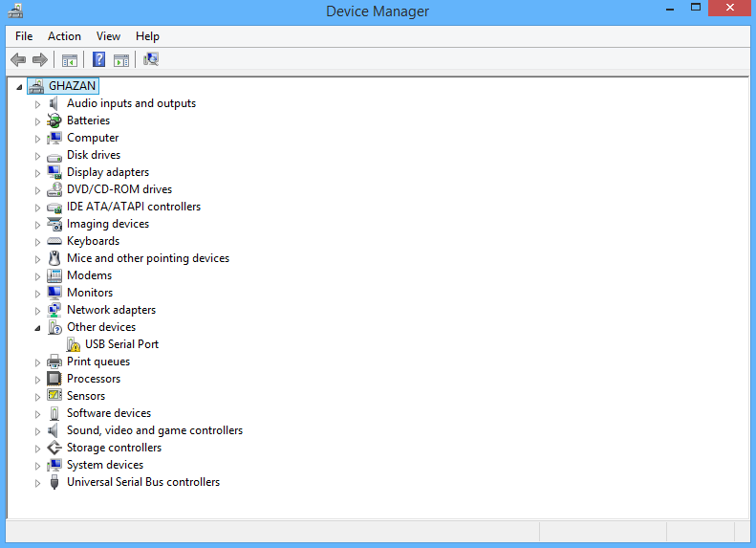Collapse the GHAZAN root computer node
Screen dimensions: 756x548
(20, 86)
